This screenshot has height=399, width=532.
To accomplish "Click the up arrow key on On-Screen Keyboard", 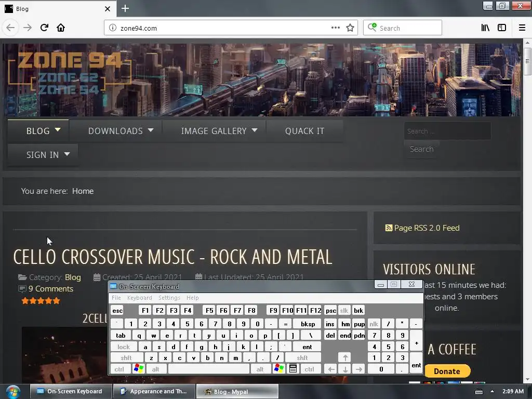I will click(x=345, y=357).
